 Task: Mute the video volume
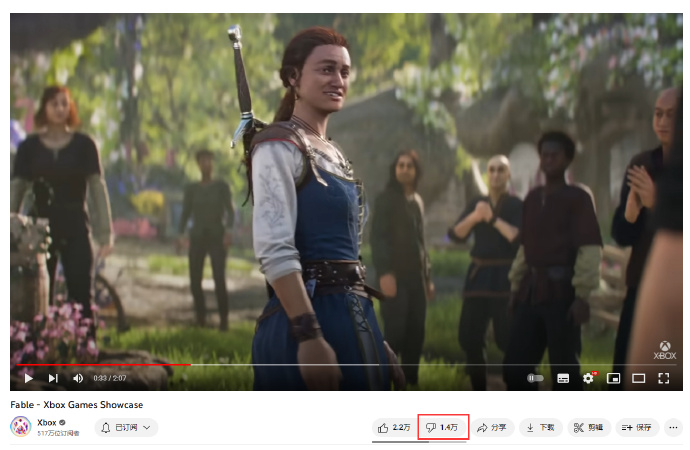[78, 378]
